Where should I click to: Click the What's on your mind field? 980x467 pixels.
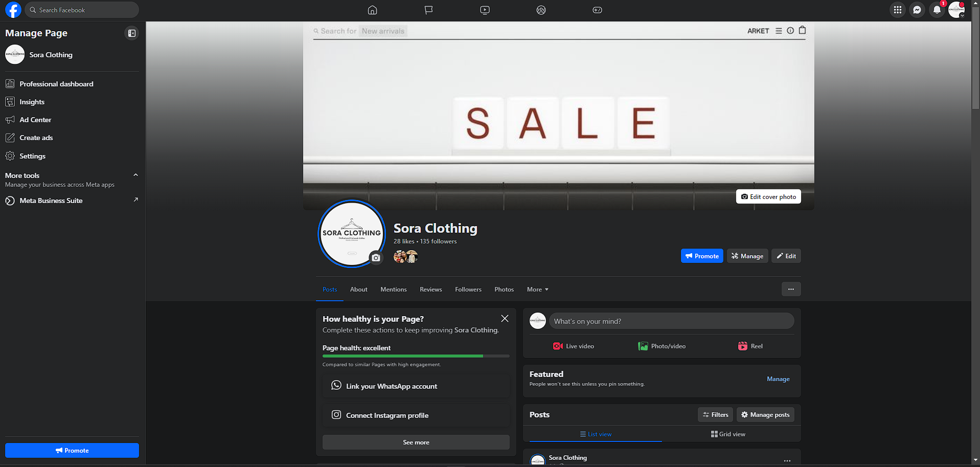point(672,321)
